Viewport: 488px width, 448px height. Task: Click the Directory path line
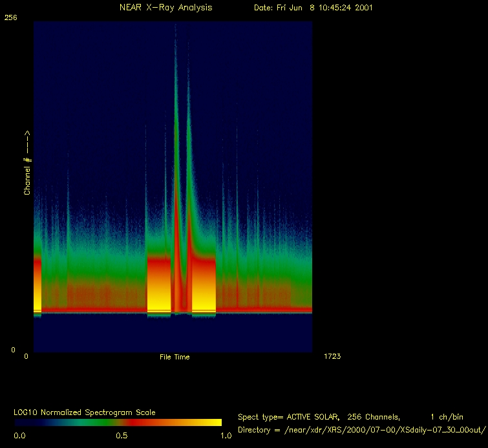pyautogui.click(x=361, y=430)
